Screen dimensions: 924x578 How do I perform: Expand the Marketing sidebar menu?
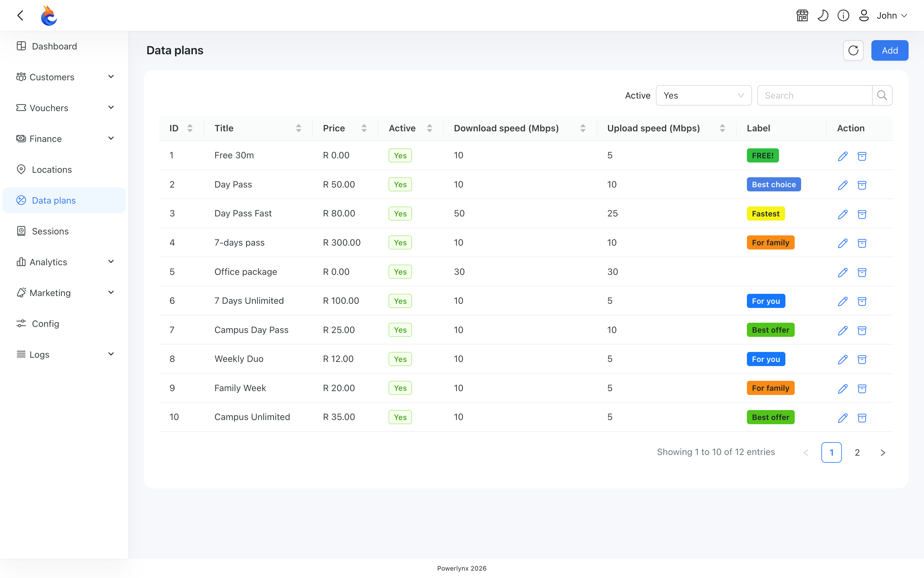click(64, 293)
